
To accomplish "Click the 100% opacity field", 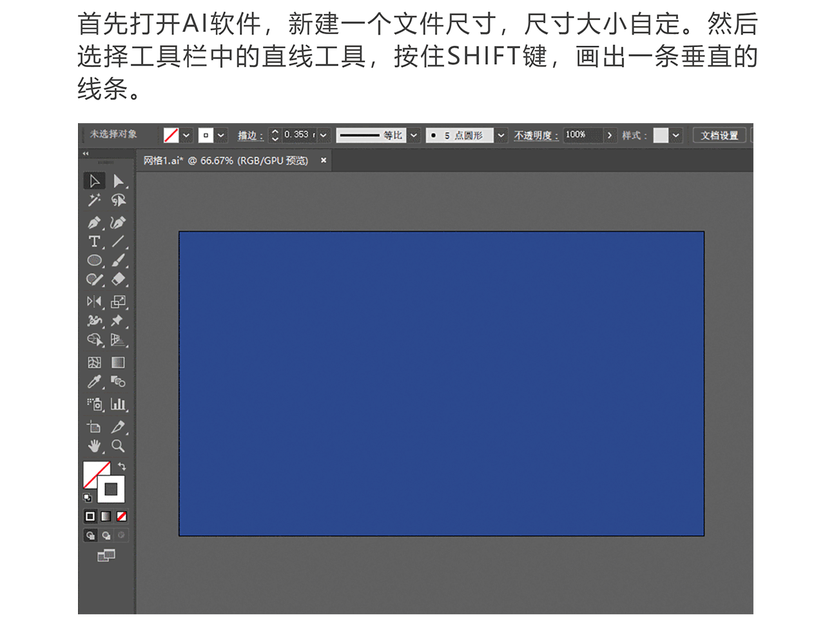I will (x=583, y=135).
